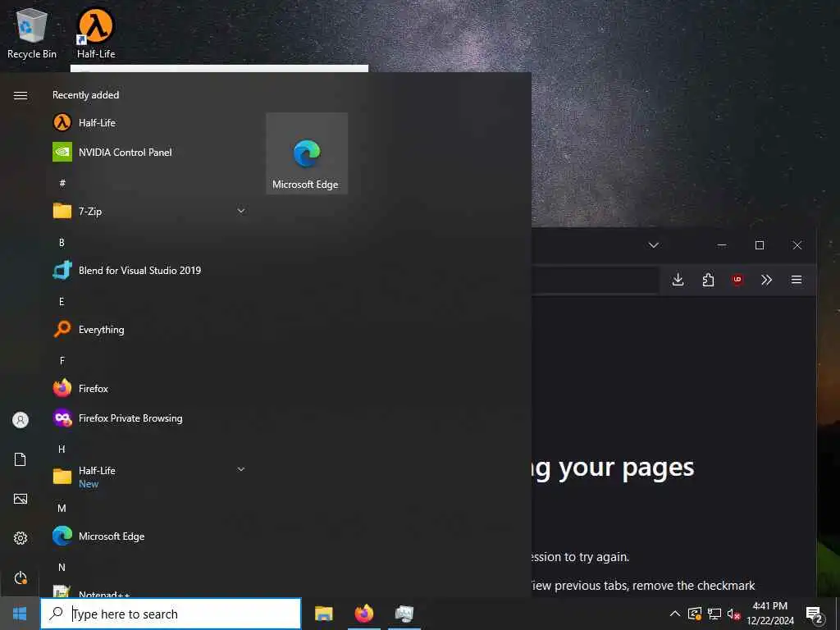Select the N letter heading
The image size is (840, 630).
[62, 567]
